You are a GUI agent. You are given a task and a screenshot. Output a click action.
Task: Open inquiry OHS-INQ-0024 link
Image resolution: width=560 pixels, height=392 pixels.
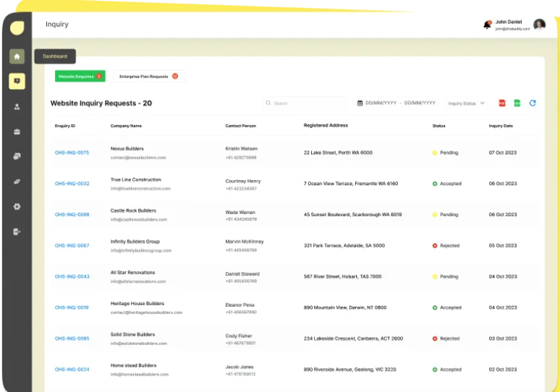click(x=72, y=370)
